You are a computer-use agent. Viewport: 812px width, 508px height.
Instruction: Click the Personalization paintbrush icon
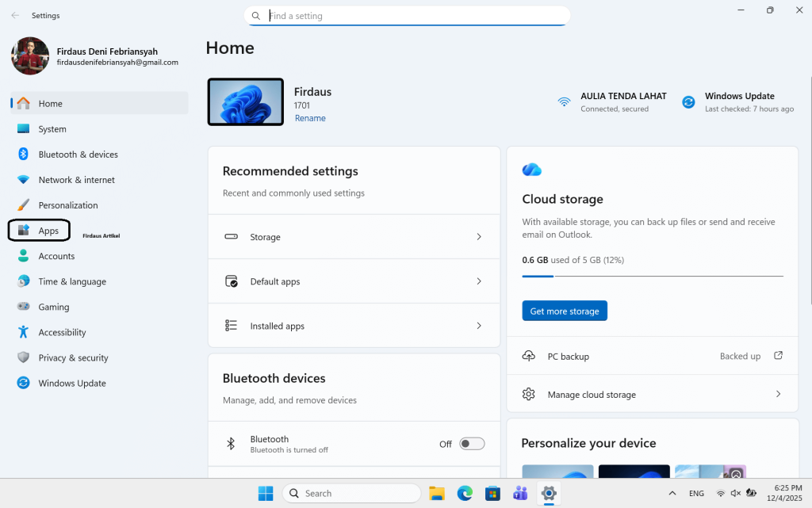click(x=23, y=204)
